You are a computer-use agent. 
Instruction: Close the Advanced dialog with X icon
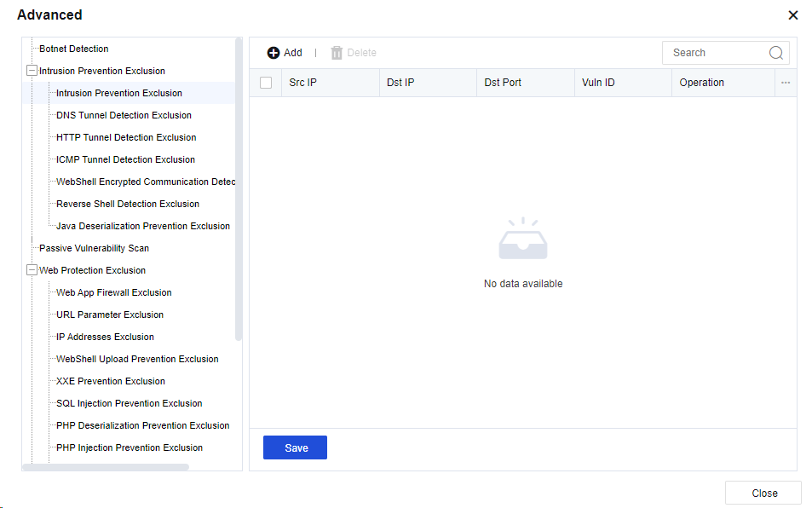pos(792,15)
